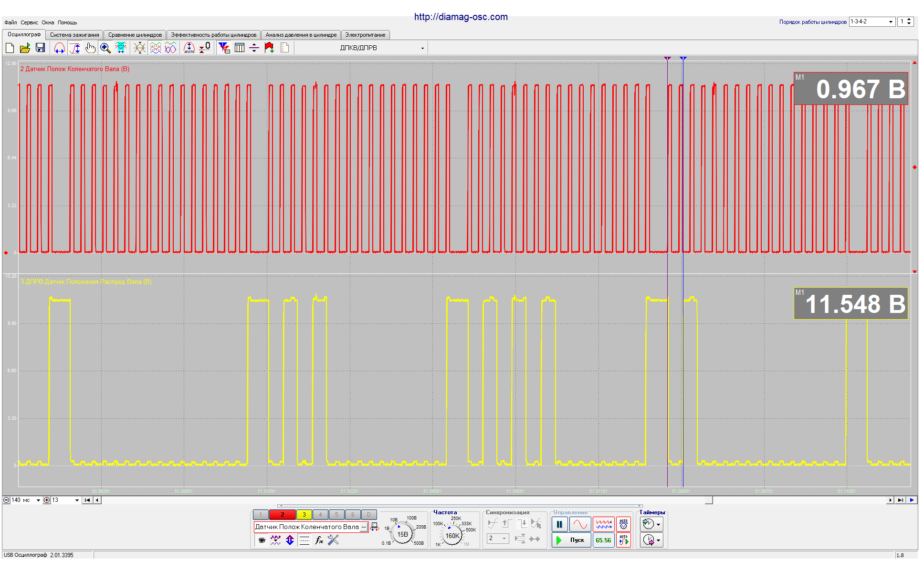Create a new blank oscillogram file
The image size is (924, 561).
tap(10, 48)
